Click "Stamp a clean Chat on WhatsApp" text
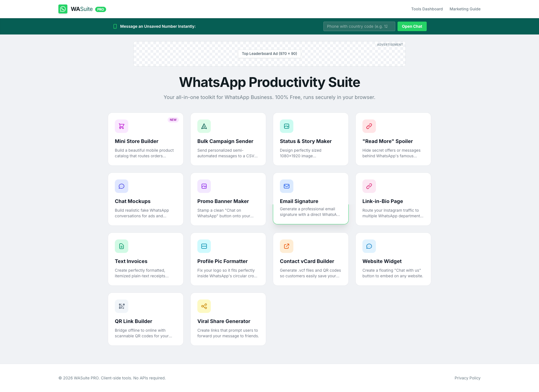539x392 pixels. coord(225,213)
